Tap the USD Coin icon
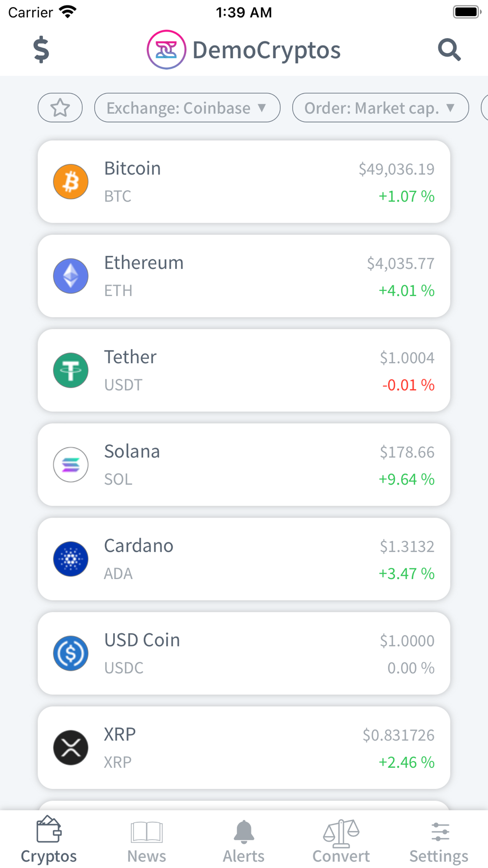 click(71, 653)
